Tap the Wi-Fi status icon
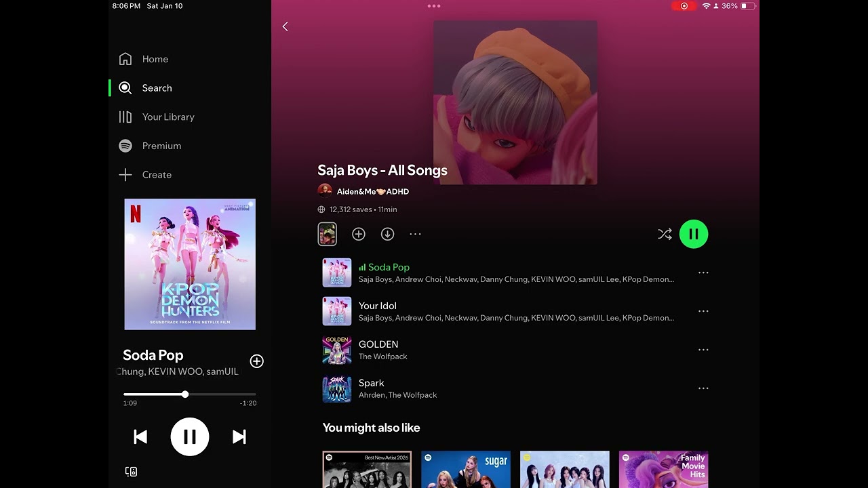 point(706,6)
